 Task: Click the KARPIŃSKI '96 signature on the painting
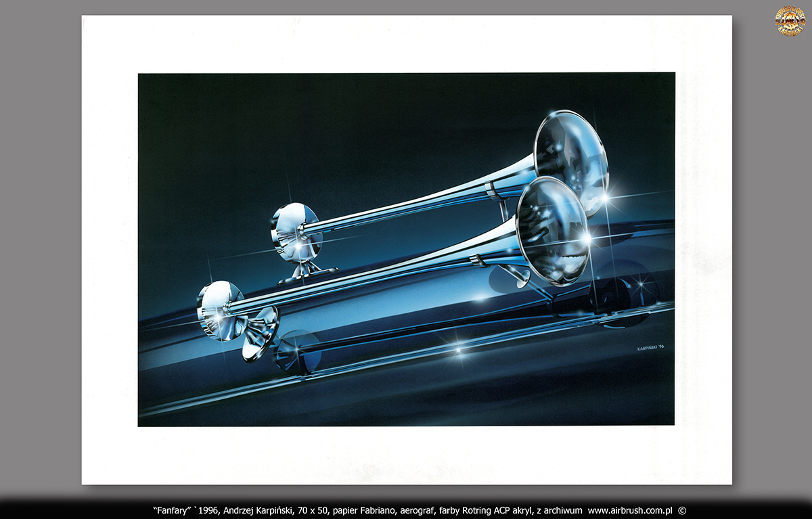point(650,348)
